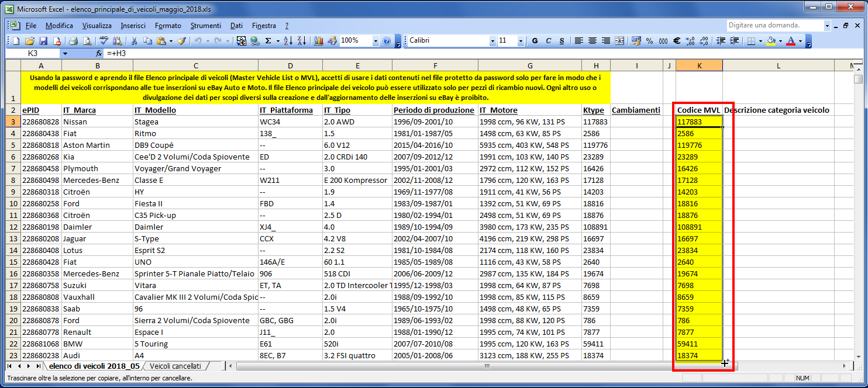This screenshot has height=388, width=868.
Task: Click the Print icon
Action: [x=74, y=41]
